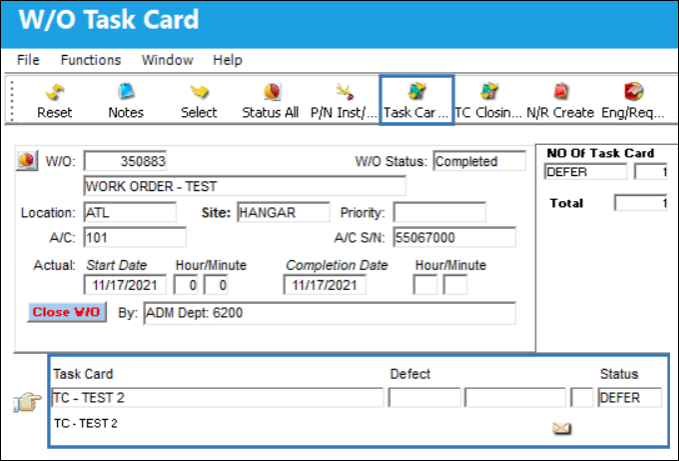
Task: Open the Help menu
Action: click(x=227, y=60)
